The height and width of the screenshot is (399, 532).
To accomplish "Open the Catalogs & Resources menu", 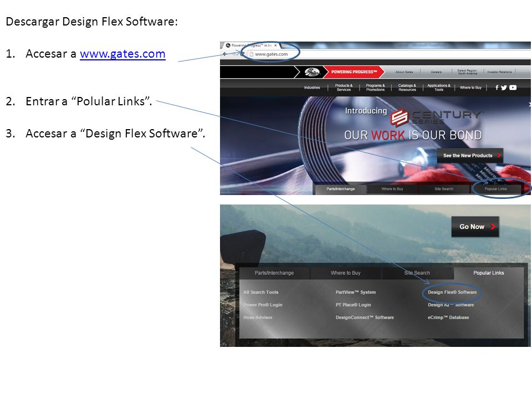I will tap(407, 88).
